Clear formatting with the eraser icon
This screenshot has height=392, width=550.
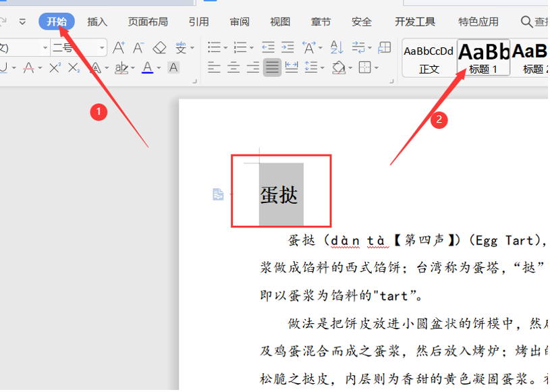click(159, 47)
